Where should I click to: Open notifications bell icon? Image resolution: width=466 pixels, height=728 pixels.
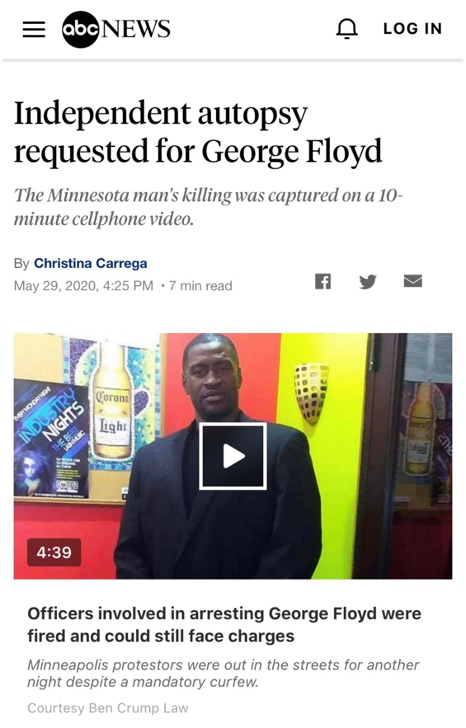[347, 29]
